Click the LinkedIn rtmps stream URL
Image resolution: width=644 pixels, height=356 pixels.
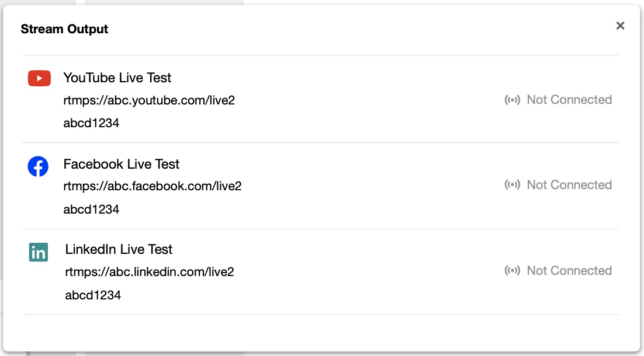150,271
